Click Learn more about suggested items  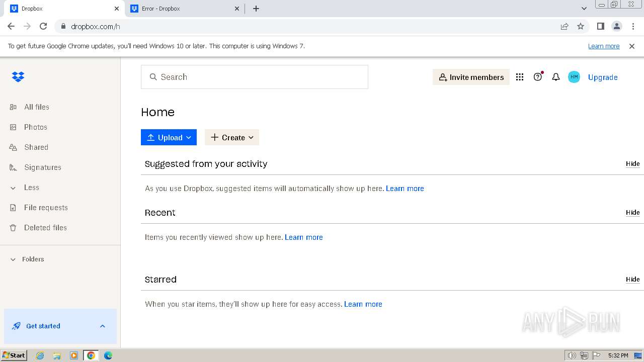(405, 189)
